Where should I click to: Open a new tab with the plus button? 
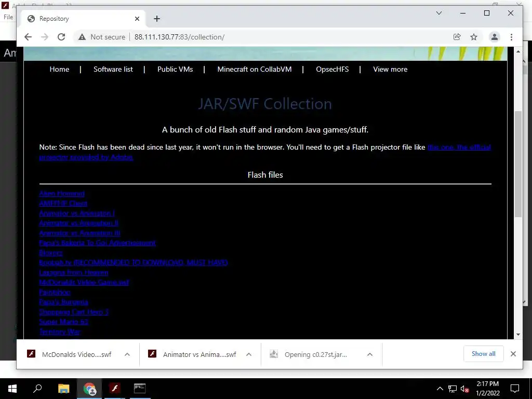157,19
